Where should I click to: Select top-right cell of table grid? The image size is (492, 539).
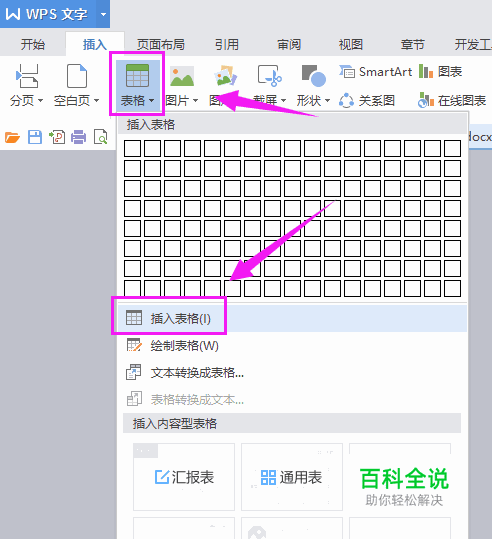pyautogui.click(x=452, y=148)
